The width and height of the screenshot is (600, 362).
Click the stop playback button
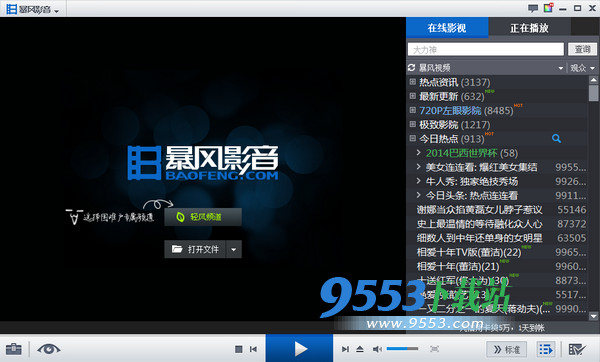(238, 349)
